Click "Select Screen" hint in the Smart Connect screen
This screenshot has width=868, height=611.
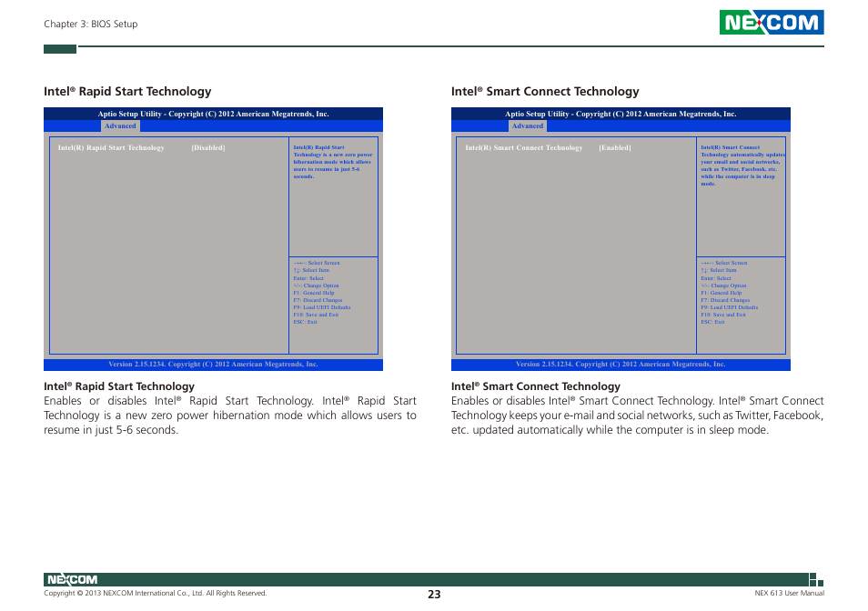coord(724,263)
